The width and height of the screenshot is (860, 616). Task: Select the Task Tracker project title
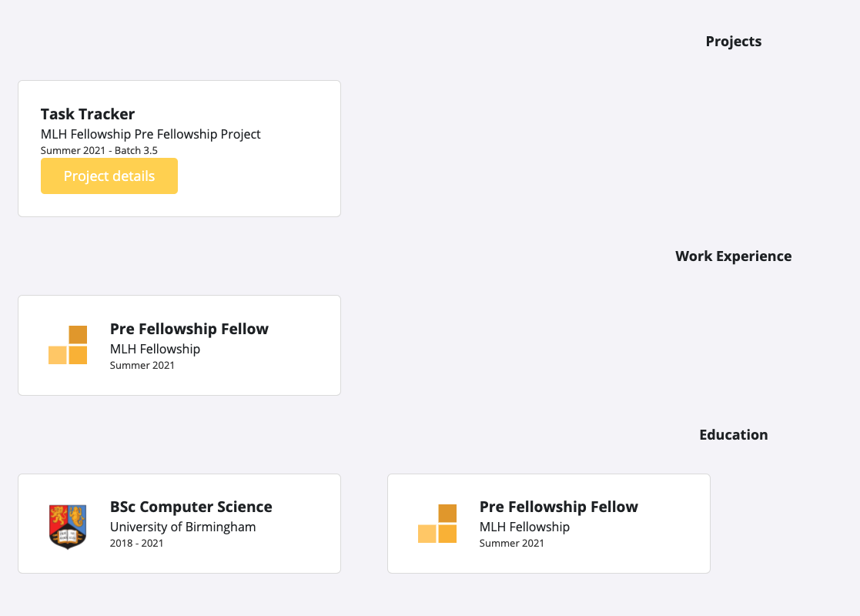click(88, 114)
